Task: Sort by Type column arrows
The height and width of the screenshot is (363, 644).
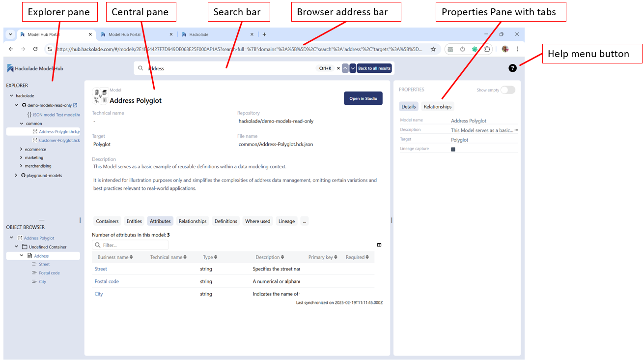Action: click(216, 257)
